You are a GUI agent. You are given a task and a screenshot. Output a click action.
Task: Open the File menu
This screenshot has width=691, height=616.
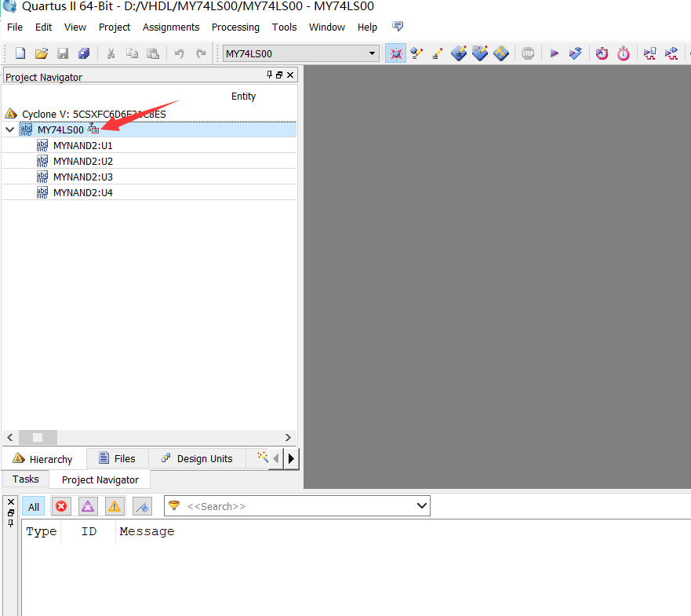click(15, 27)
